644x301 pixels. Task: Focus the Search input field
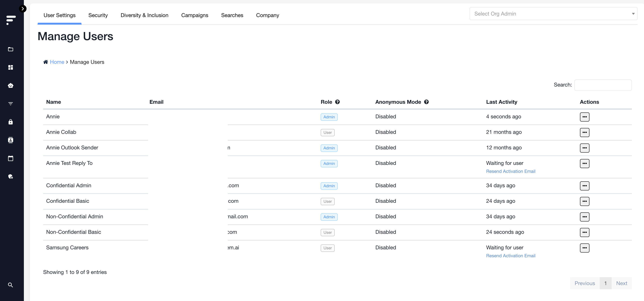(603, 85)
